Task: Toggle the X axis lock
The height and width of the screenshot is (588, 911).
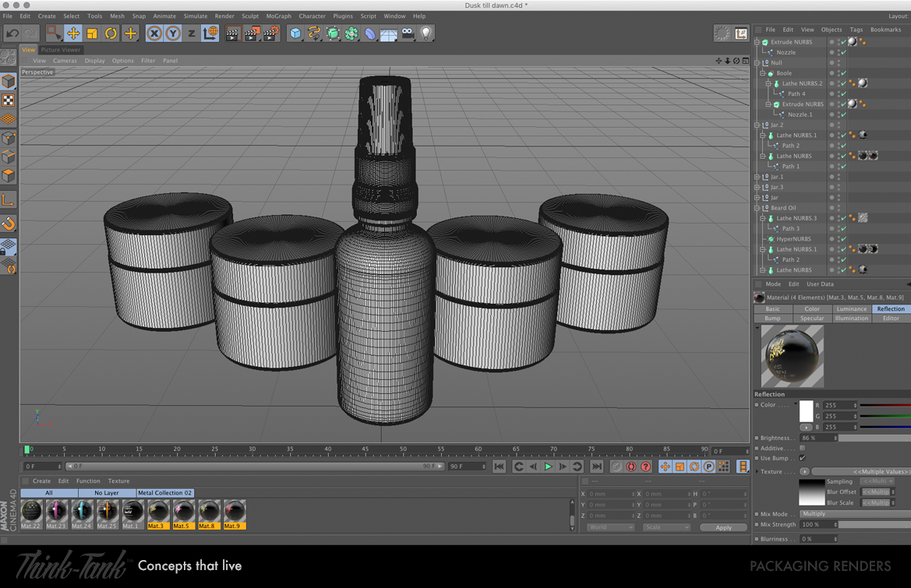Action: pyautogui.click(x=154, y=33)
